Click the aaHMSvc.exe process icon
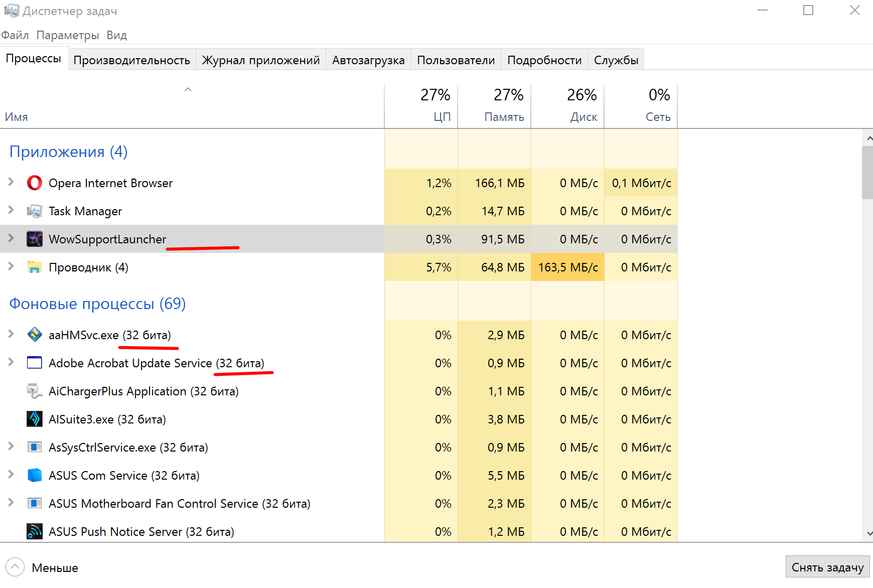Viewport: 873px width, 588px height. pyautogui.click(x=35, y=335)
